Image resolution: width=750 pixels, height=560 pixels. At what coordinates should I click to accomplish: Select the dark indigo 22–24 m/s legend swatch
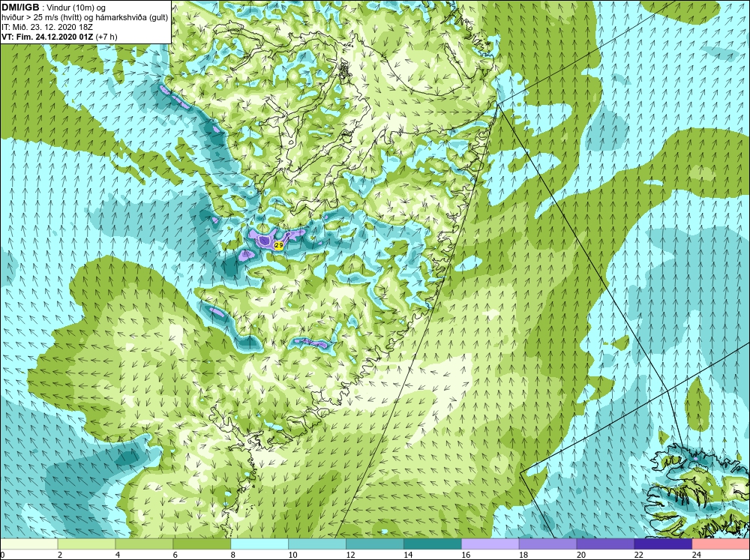663,544
